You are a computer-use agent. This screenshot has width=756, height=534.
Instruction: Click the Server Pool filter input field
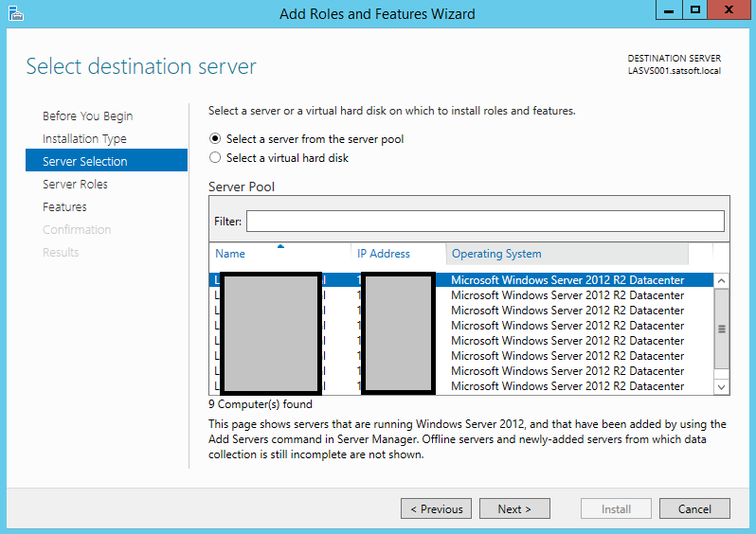click(485, 222)
